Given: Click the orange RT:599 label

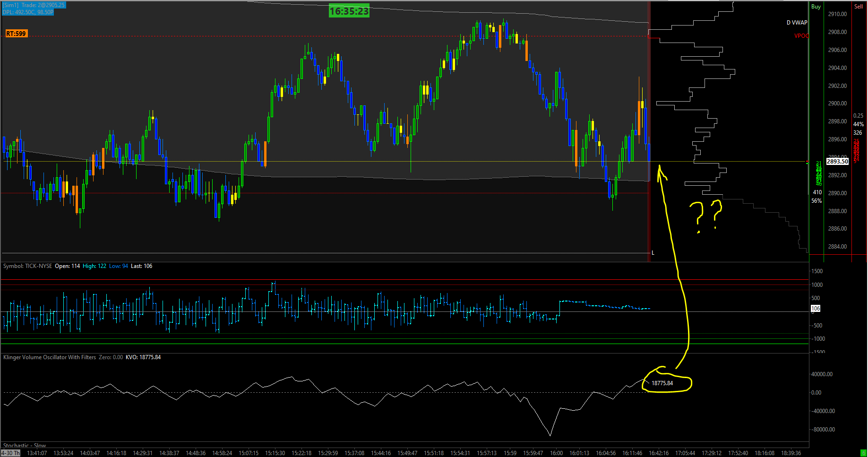Looking at the screenshot, I should (16, 34).
